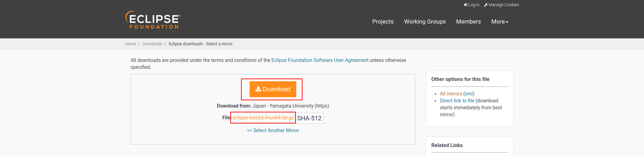Click the Eclipse Foundation logo
The image size is (644, 156).
tap(153, 20)
